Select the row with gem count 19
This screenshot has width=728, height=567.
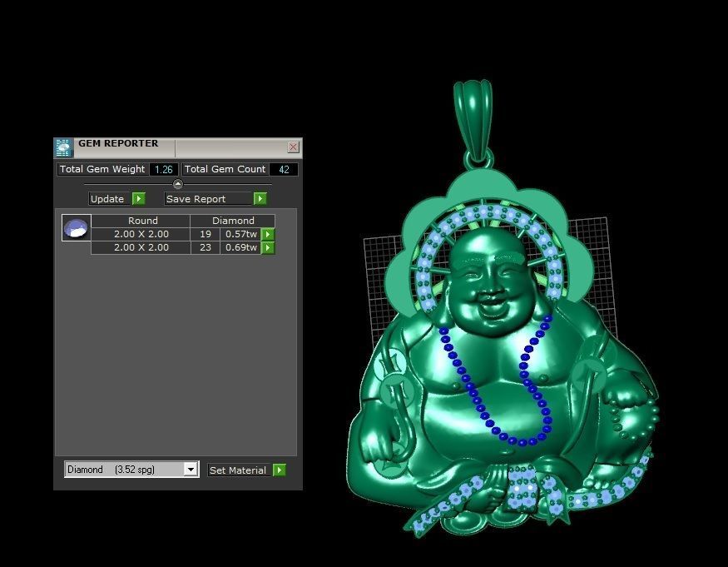point(183,234)
